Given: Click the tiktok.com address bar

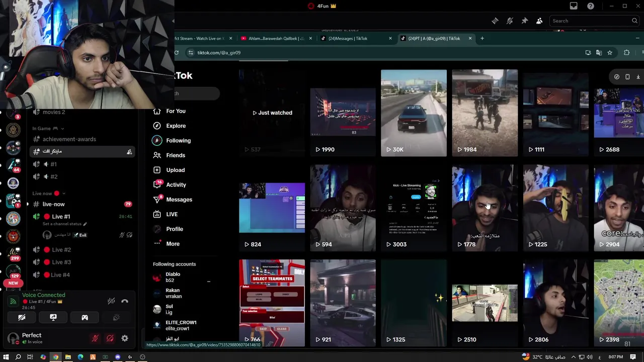Looking at the screenshot, I should click(x=382, y=52).
